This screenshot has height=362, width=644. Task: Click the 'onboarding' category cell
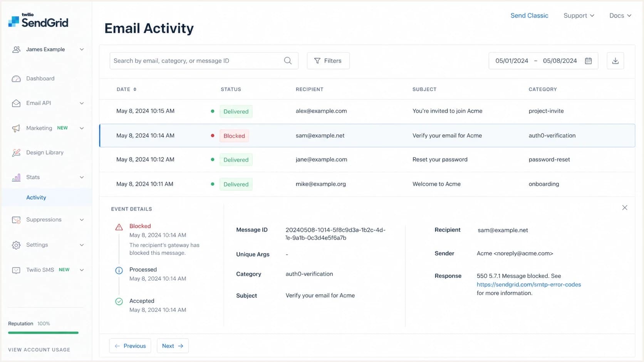[x=543, y=184]
